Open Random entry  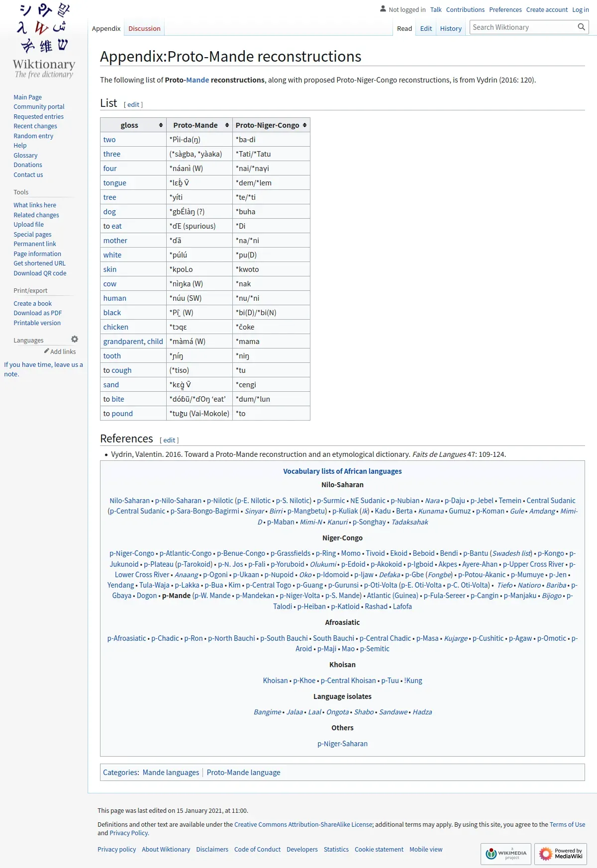33,136
